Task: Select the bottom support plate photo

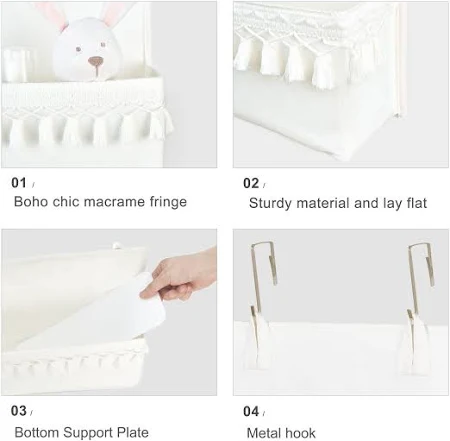Action: 109,312
